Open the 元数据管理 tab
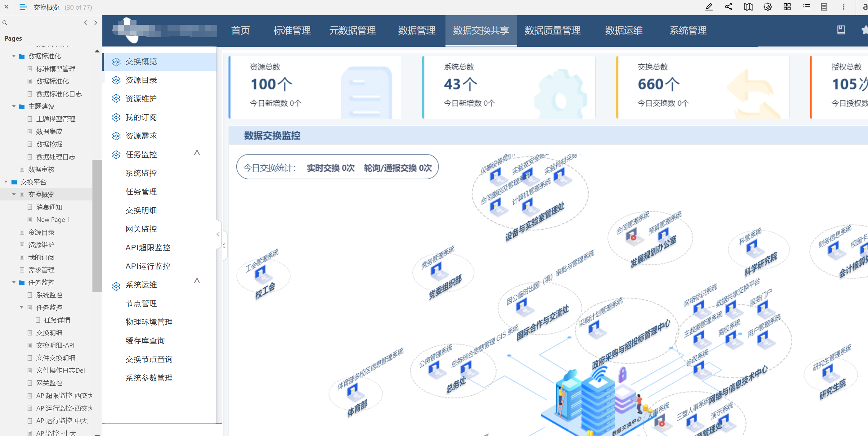 tap(352, 30)
